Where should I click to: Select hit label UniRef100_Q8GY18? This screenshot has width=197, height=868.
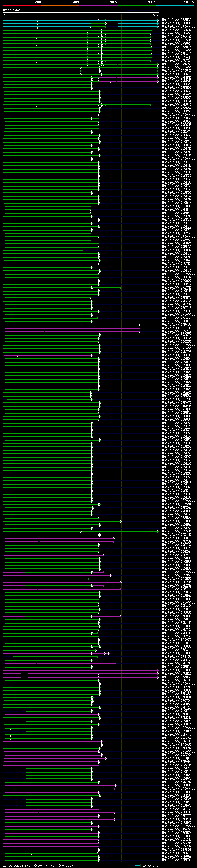click(x=177, y=308)
